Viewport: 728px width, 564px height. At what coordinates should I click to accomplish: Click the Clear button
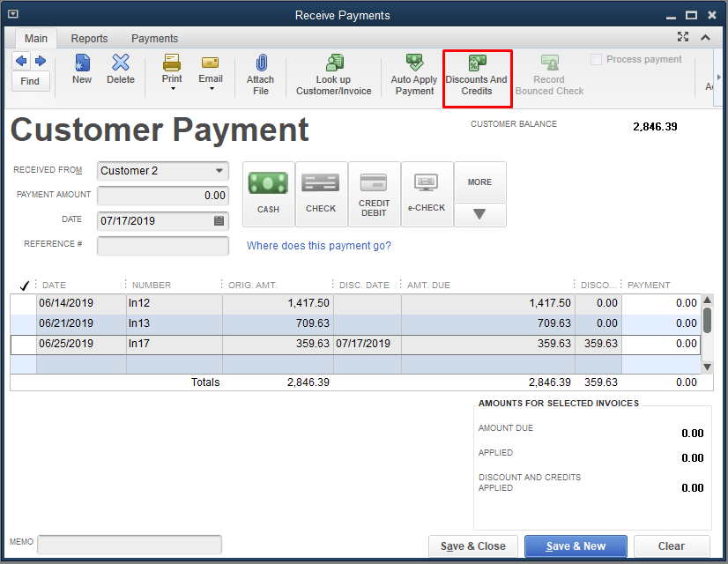[672, 546]
